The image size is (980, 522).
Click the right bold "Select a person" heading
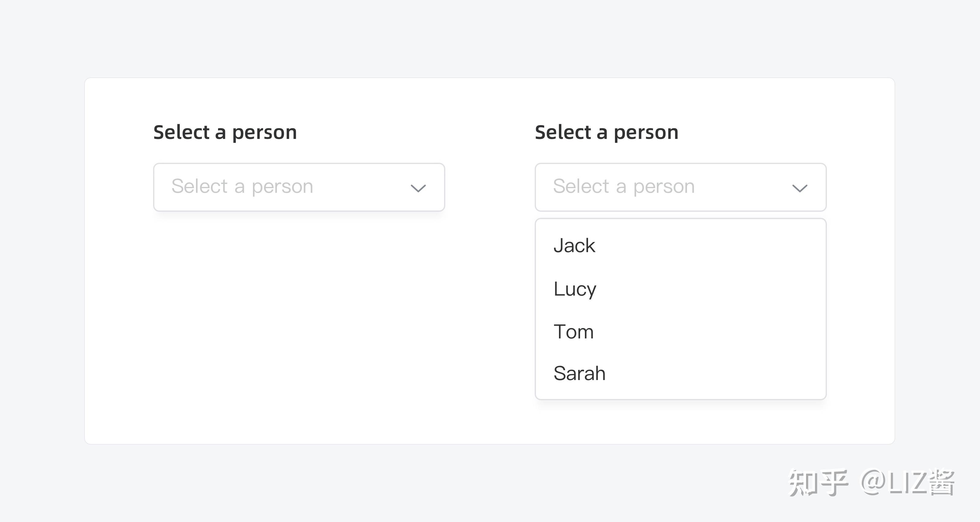pos(606,132)
